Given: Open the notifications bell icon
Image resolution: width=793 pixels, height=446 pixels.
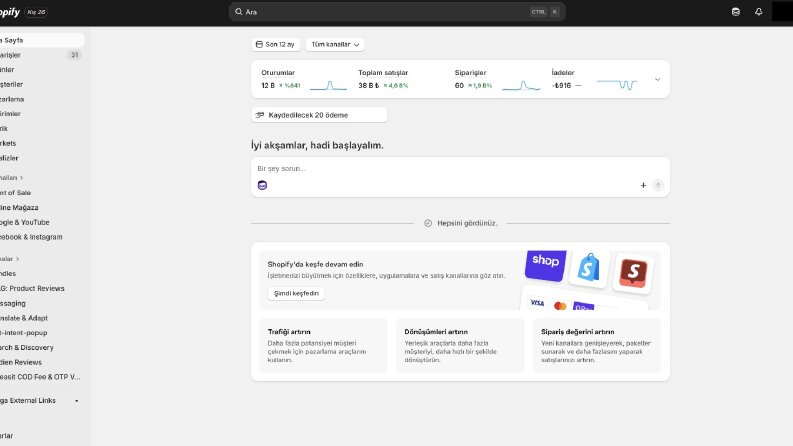Looking at the screenshot, I should pyautogui.click(x=758, y=12).
